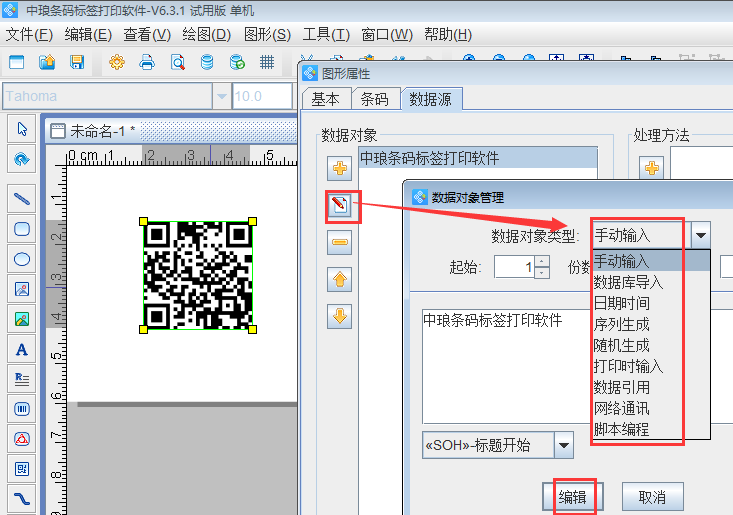Screen dimensions: 733x515
Task: Select the ellipse drawing tool
Action: (x=22, y=259)
